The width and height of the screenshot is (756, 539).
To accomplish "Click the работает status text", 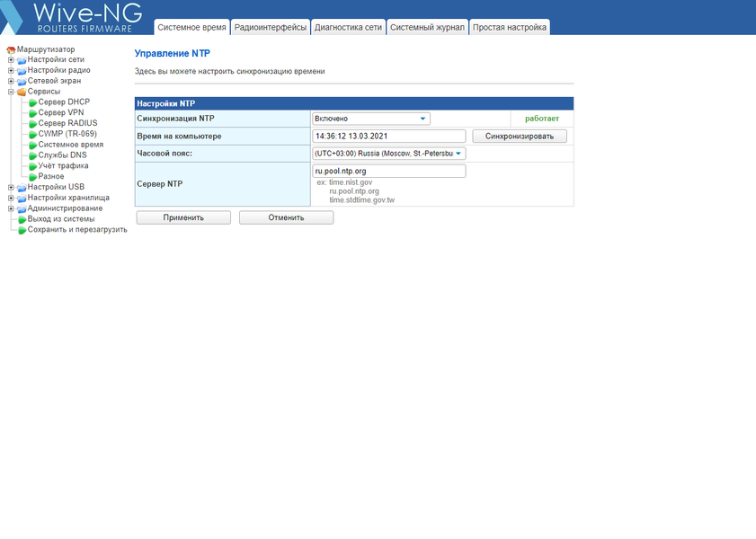I will pos(542,119).
